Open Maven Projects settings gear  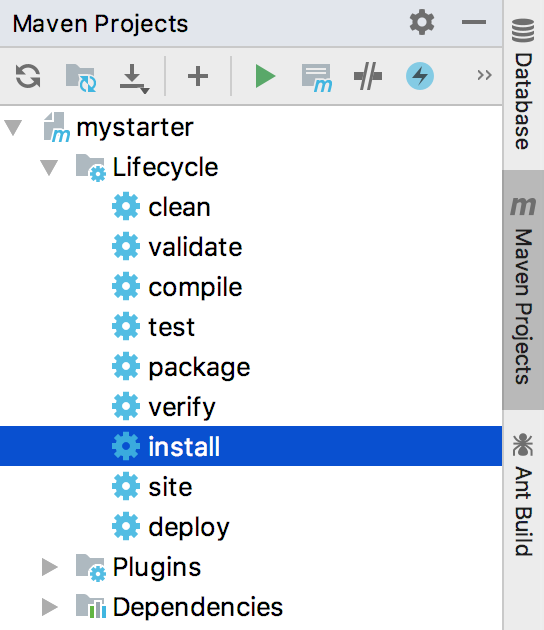[x=422, y=22]
